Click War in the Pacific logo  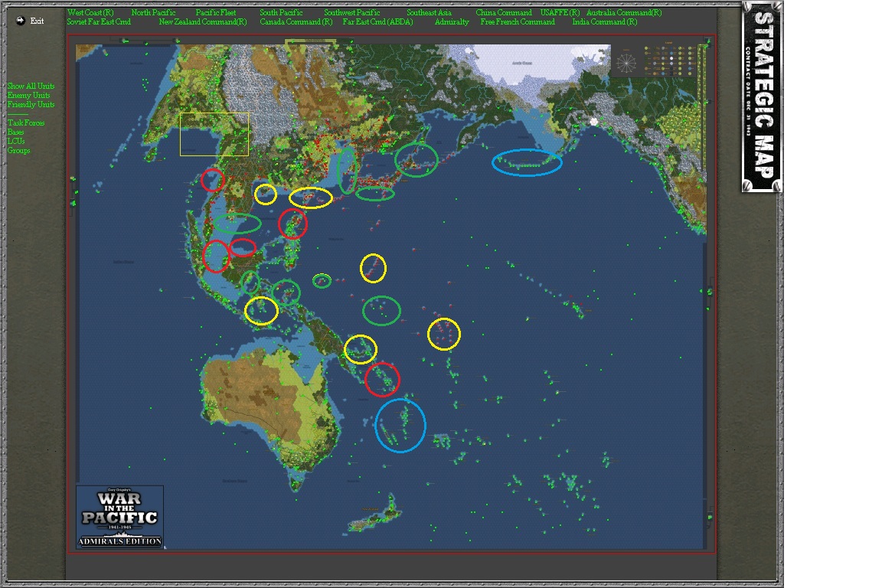coord(119,517)
